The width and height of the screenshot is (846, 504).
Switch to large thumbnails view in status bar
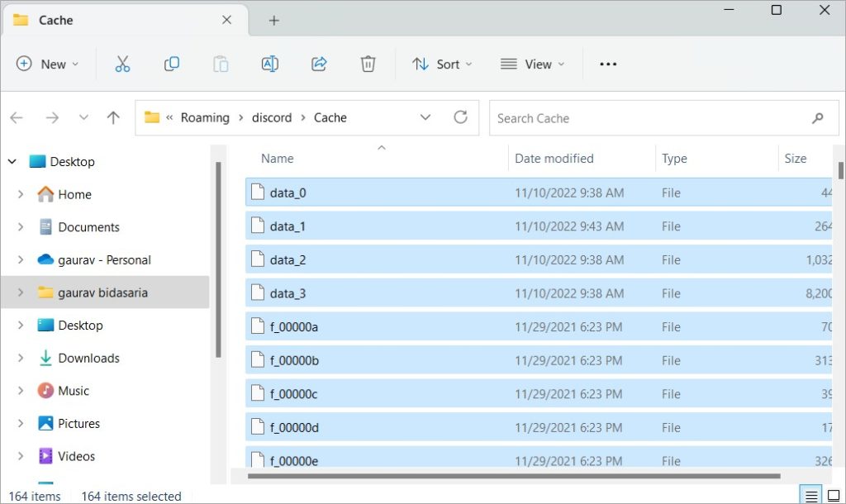[x=834, y=496]
